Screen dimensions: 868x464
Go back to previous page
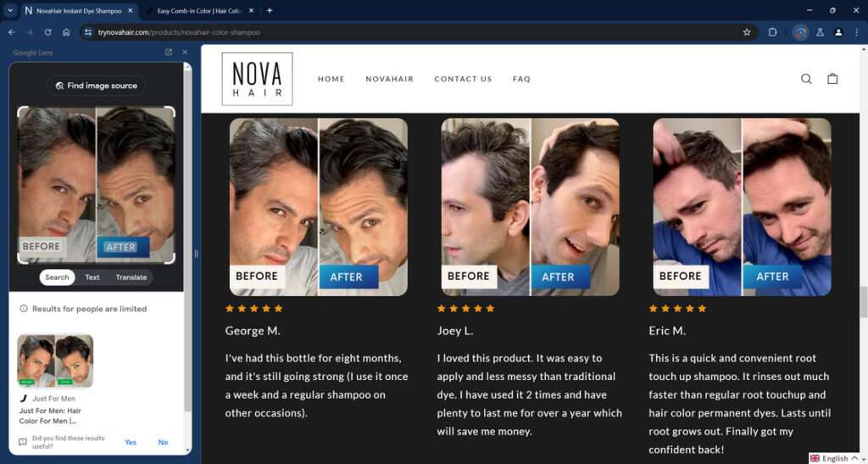click(x=12, y=32)
